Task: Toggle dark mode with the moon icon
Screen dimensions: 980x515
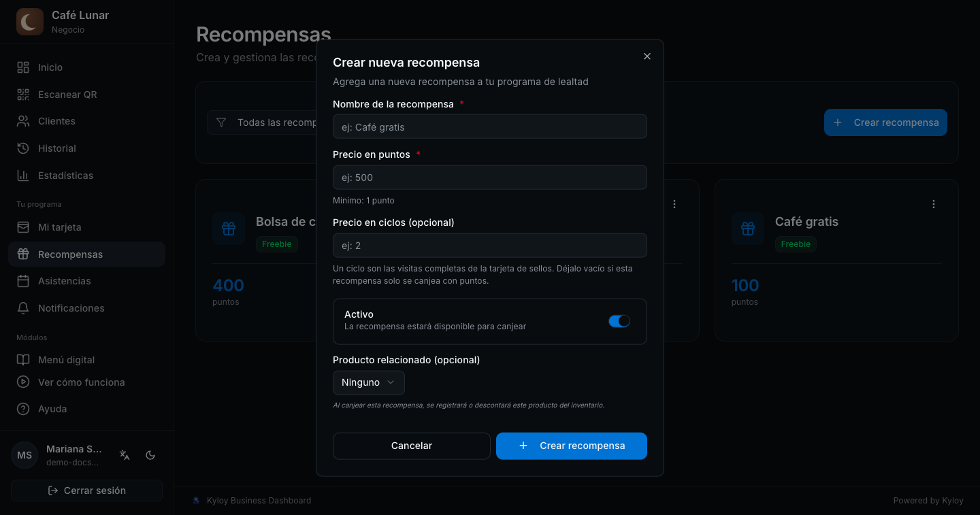Action: point(151,455)
